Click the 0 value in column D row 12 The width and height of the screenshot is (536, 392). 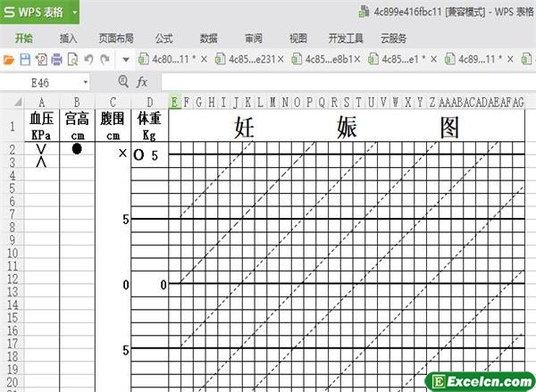(163, 285)
